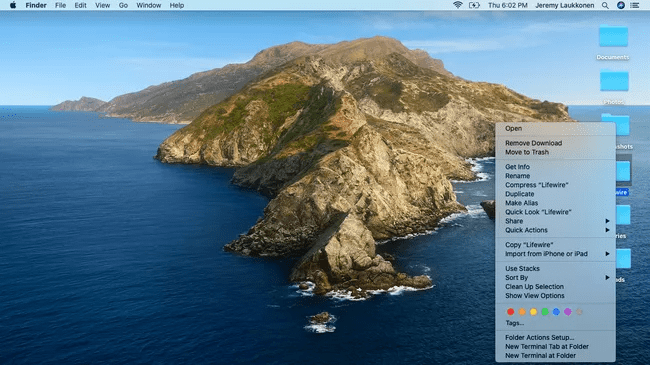Open Spotlight search magnifier icon

coord(605,5)
